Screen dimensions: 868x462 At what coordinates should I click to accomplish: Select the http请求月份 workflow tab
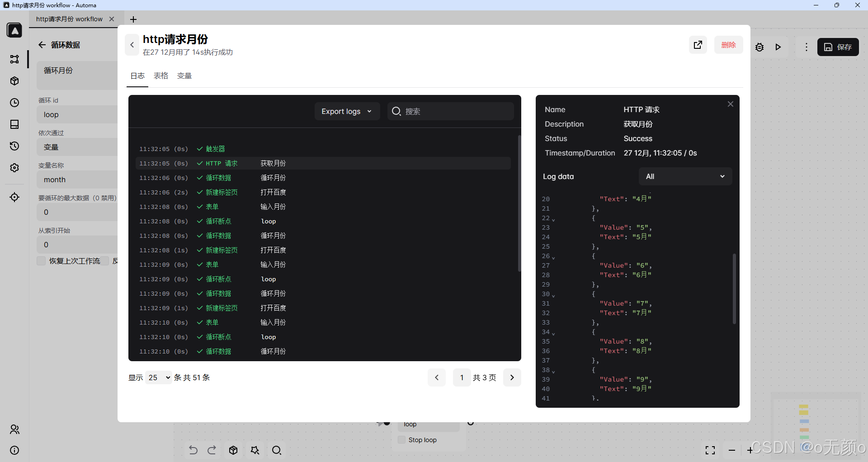click(x=70, y=19)
